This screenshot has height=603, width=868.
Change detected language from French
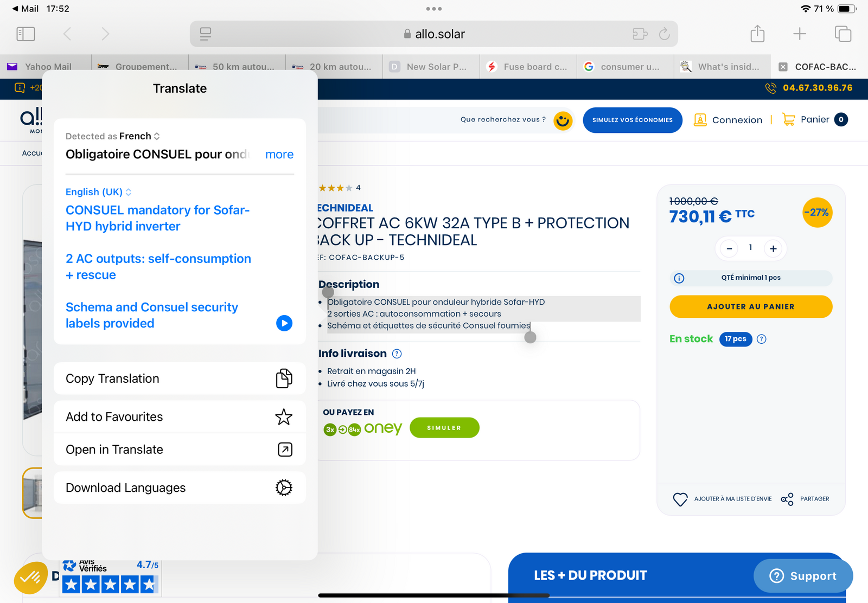(x=139, y=136)
